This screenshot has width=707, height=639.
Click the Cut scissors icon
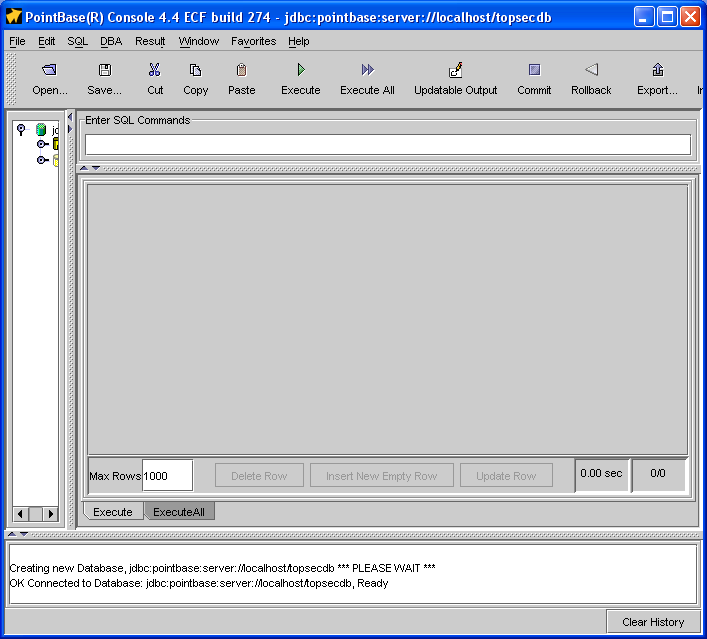coord(155,70)
